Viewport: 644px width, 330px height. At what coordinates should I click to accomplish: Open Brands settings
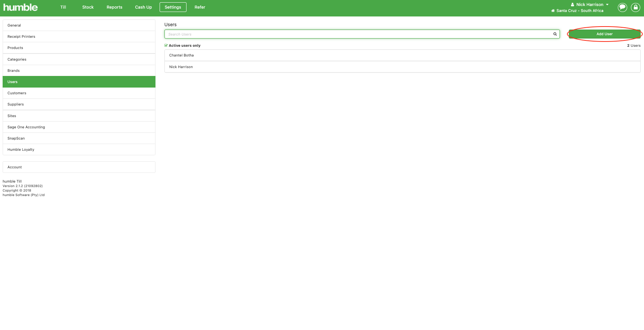click(79, 71)
